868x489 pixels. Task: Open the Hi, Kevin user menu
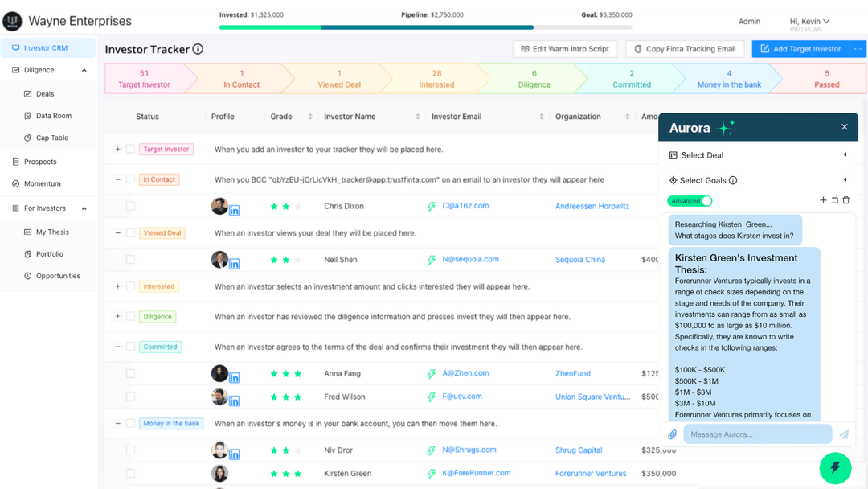(809, 21)
